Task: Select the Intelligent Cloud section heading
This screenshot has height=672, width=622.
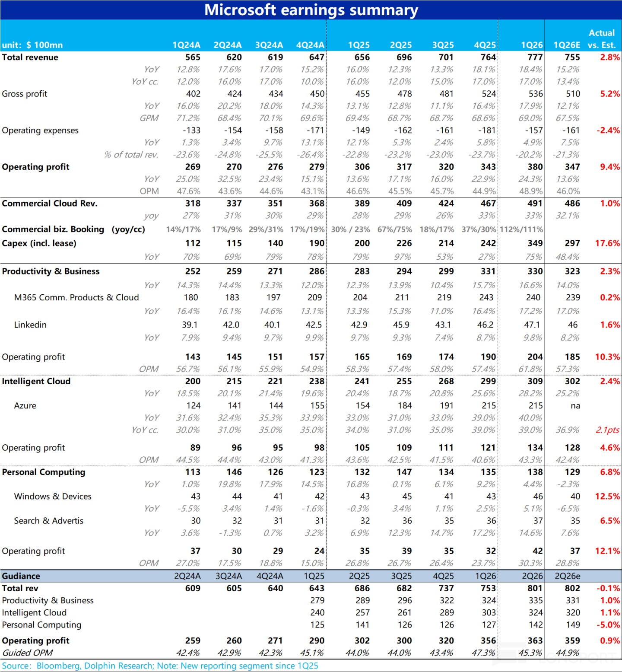Action: [36, 381]
